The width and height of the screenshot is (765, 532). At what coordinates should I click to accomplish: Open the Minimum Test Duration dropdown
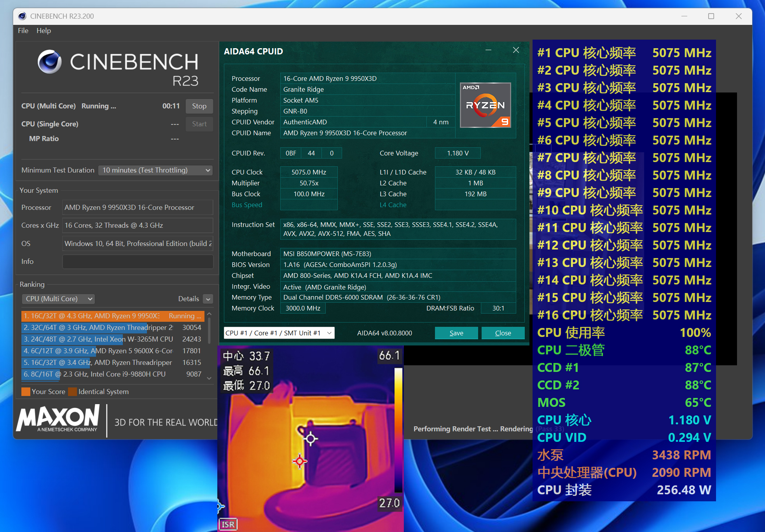coord(155,170)
